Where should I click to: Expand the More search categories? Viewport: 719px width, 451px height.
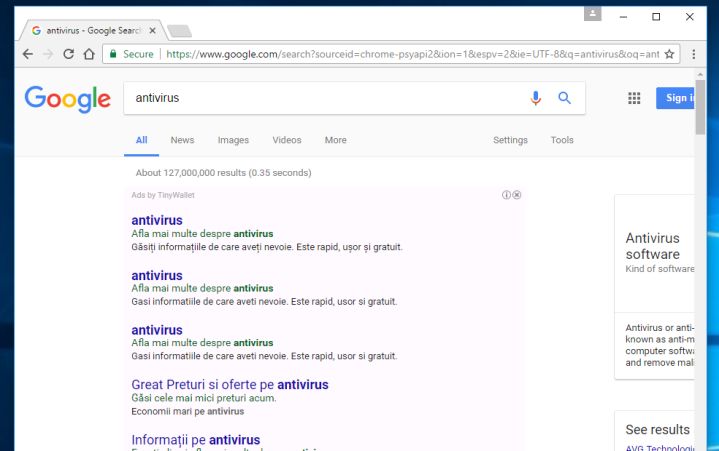click(336, 140)
